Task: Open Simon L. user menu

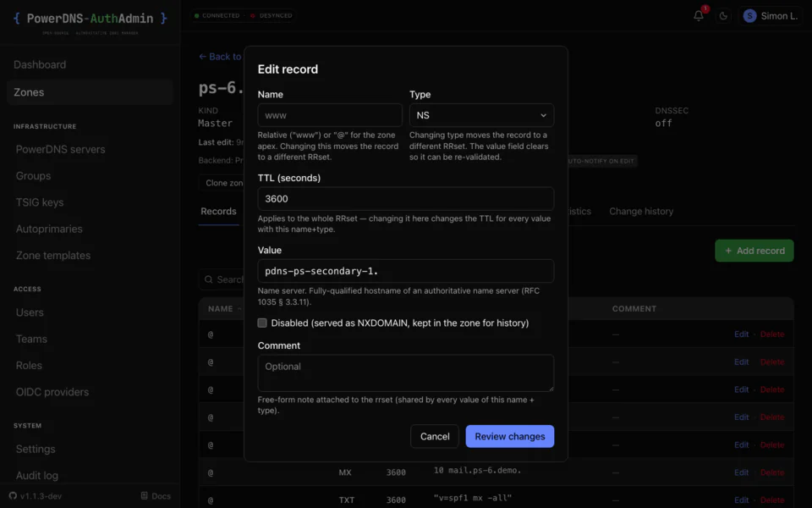Action: (x=770, y=16)
